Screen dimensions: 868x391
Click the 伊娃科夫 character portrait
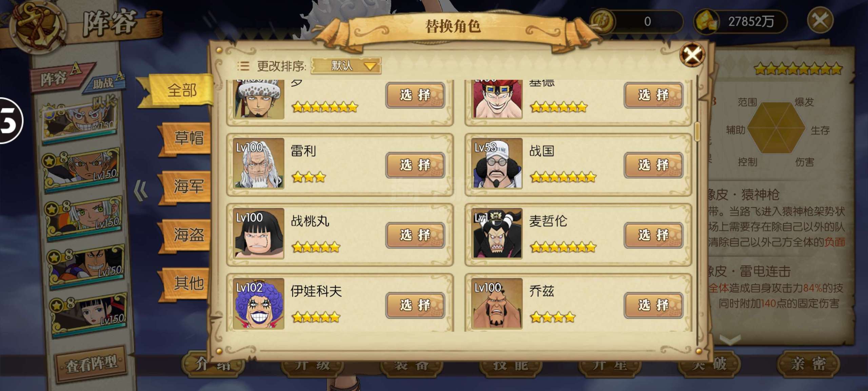click(x=259, y=304)
